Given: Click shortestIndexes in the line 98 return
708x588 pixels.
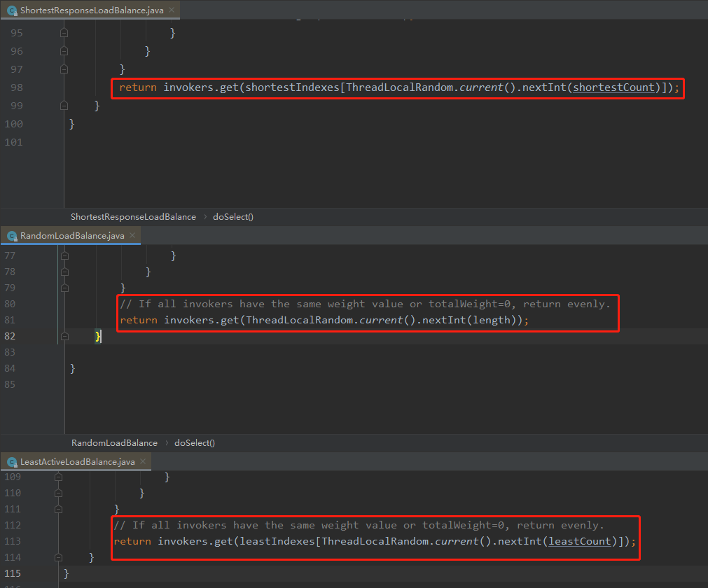Looking at the screenshot, I should [x=292, y=87].
